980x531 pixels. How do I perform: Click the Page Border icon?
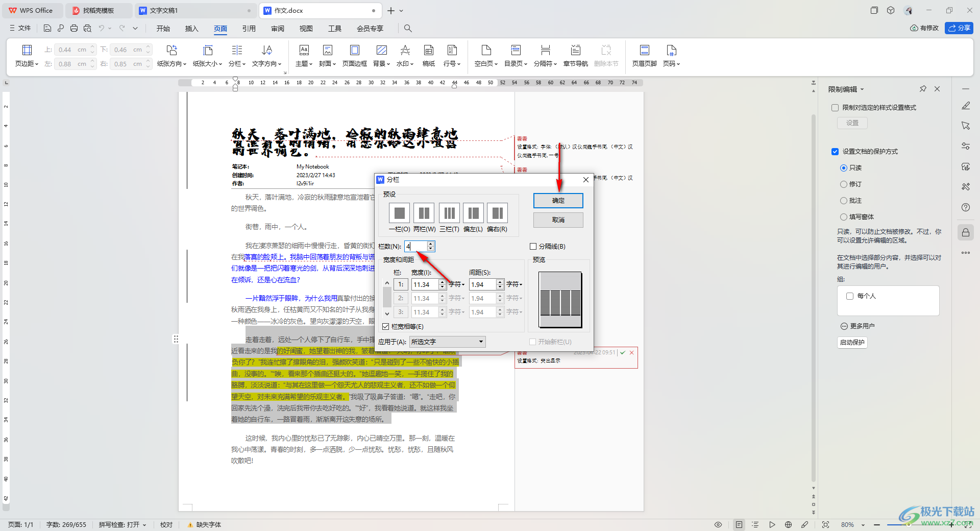tap(354, 50)
